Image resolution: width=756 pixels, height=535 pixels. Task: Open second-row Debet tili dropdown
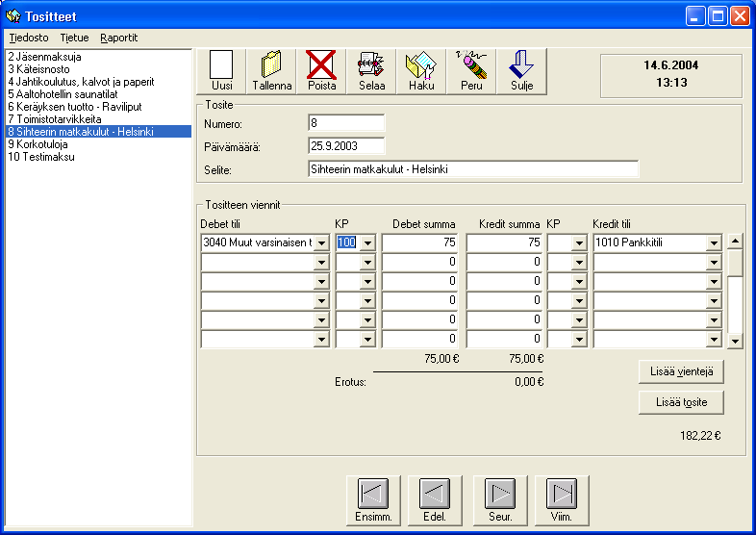click(x=321, y=262)
